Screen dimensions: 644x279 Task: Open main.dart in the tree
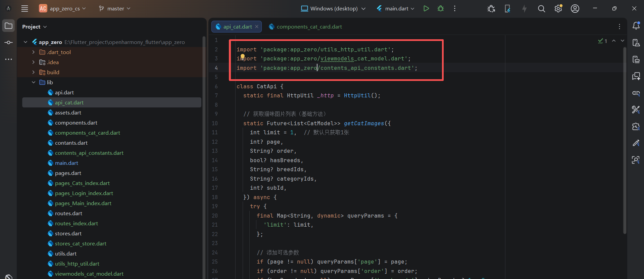[x=66, y=163]
